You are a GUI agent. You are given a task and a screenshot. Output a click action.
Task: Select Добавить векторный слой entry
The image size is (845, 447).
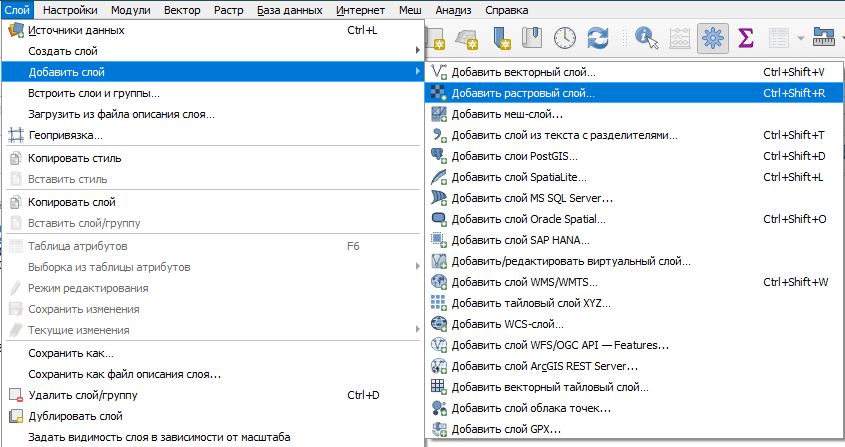click(x=523, y=72)
